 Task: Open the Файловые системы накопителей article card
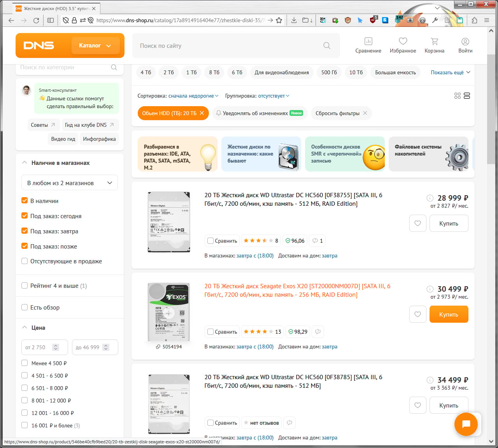coord(428,154)
